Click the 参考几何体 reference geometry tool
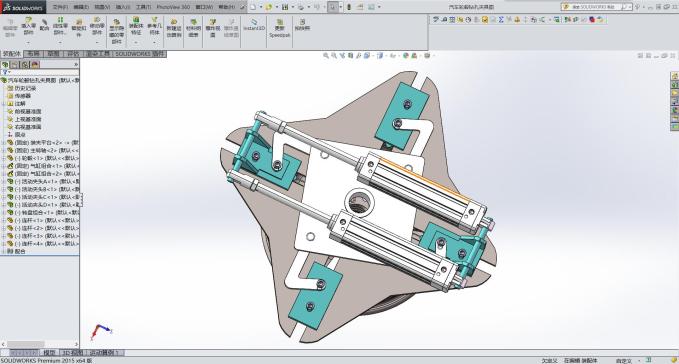 155,26
